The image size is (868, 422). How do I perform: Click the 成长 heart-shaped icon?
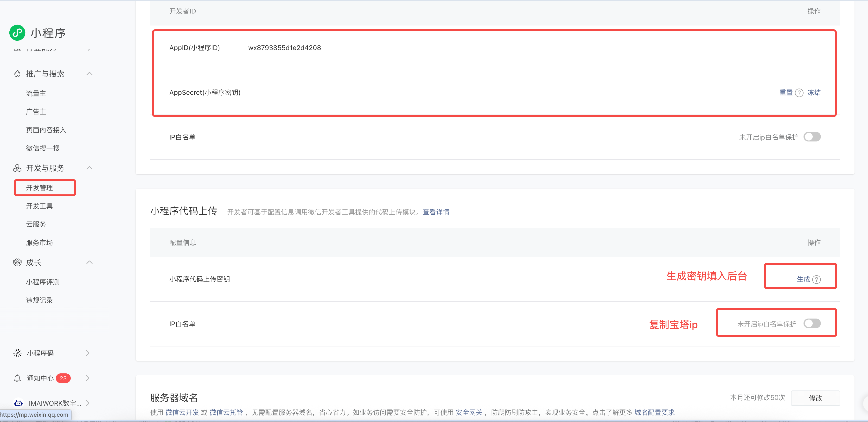pos(17,262)
